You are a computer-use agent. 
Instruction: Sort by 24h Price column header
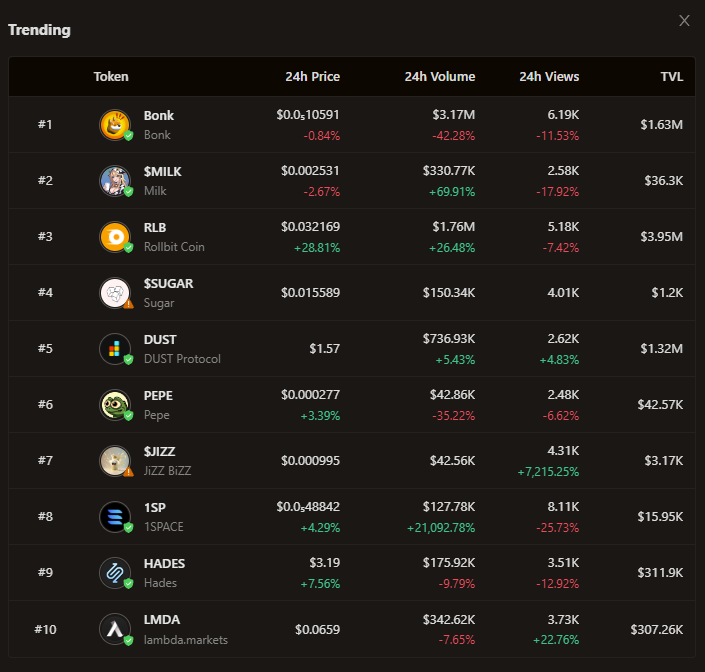[x=312, y=76]
